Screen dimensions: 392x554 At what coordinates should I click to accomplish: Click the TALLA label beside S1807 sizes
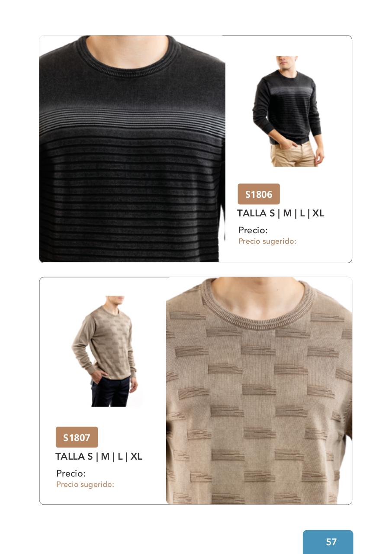click(70, 457)
